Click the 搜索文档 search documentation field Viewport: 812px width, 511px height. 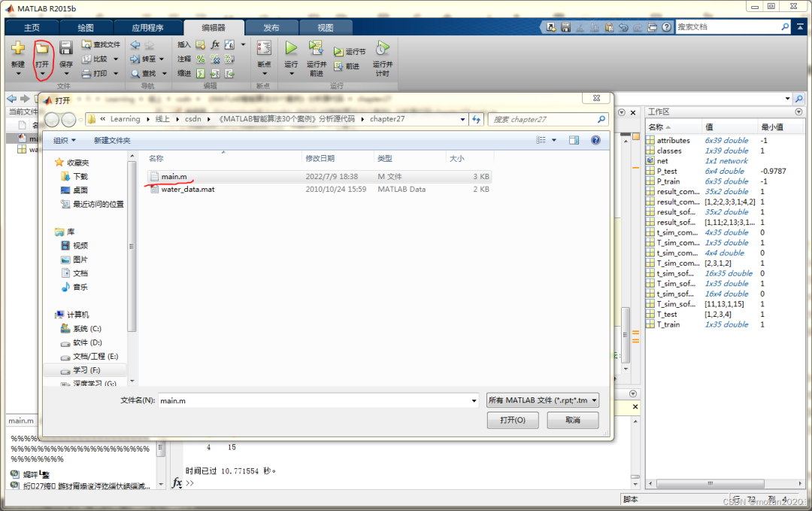click(x=733, y=27)
